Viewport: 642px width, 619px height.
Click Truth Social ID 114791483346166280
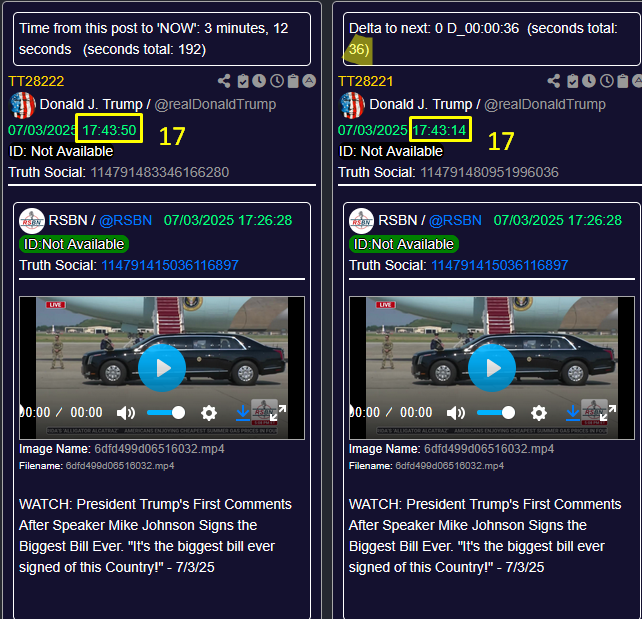click(x=160, y=172)
